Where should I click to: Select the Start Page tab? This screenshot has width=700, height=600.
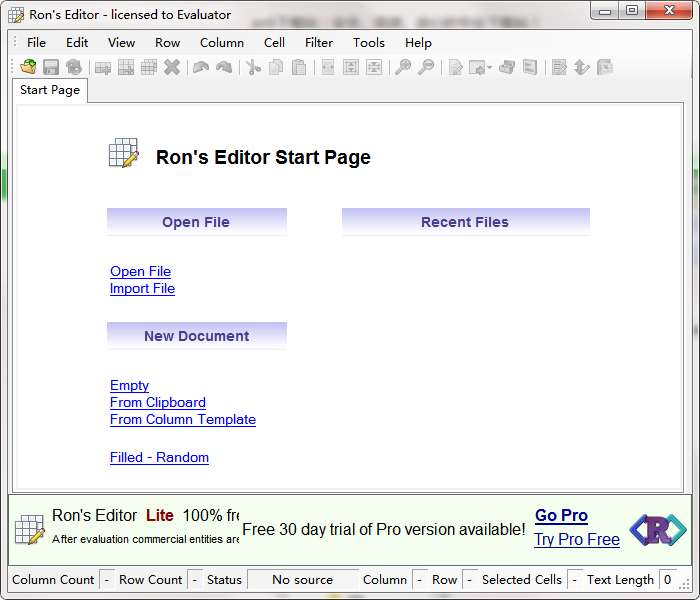pos(50,90)
